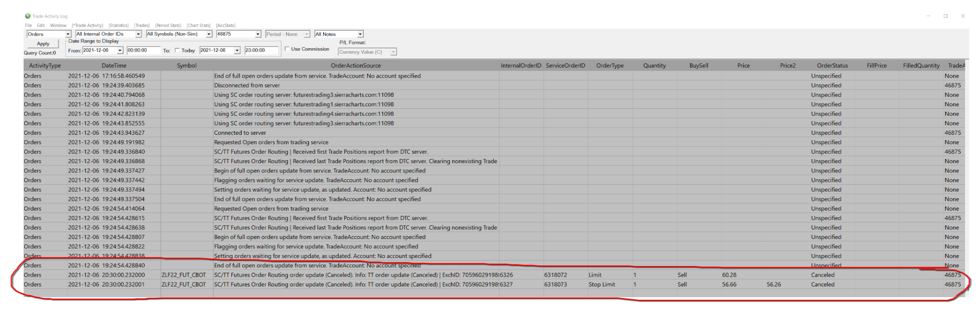Switch to the AccStats tab
This screenshot has height=311, width=980.
click(226, 25)
